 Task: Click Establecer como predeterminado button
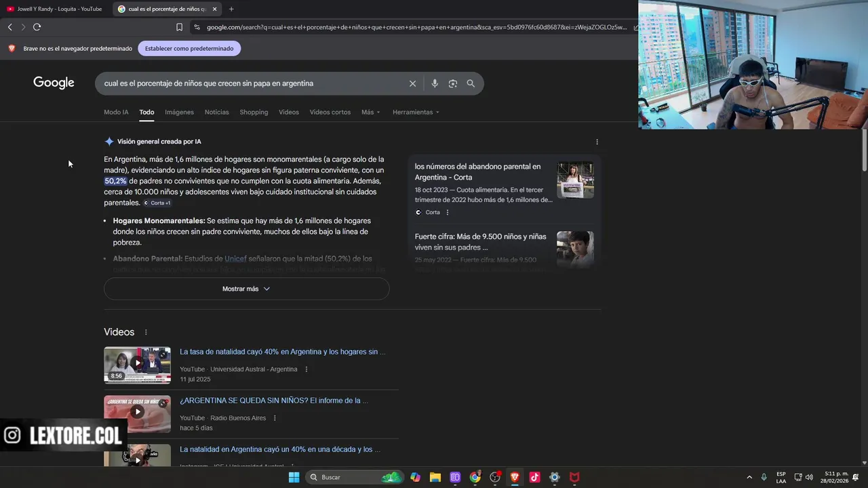(189, 48)
